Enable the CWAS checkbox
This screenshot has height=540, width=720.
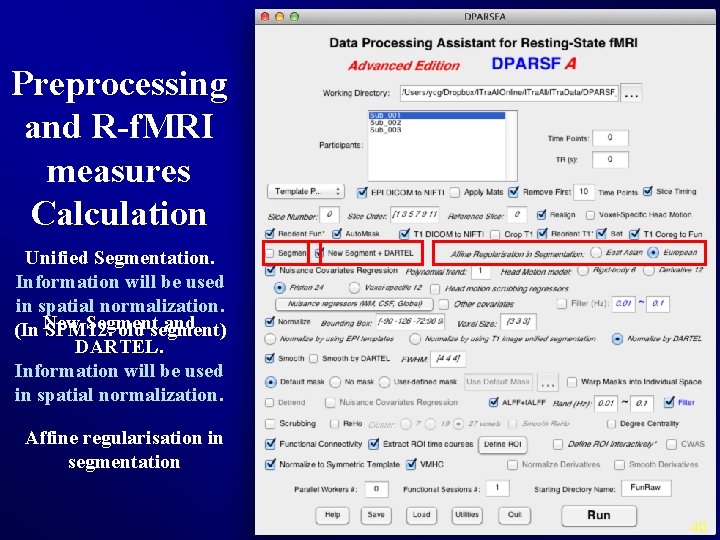coord(671,444)
